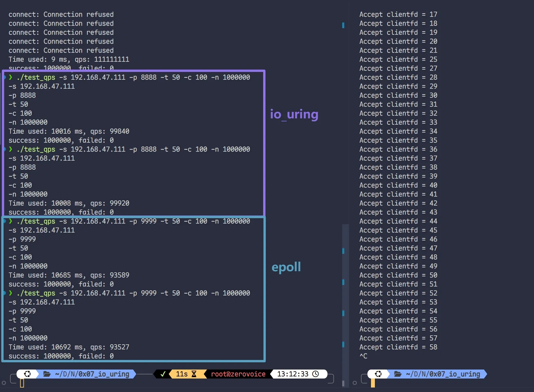Click the hourglass icon beside 11s
The height and width of the screenshot is (392, 534).
pyautogui.click(x=194, y=374)
